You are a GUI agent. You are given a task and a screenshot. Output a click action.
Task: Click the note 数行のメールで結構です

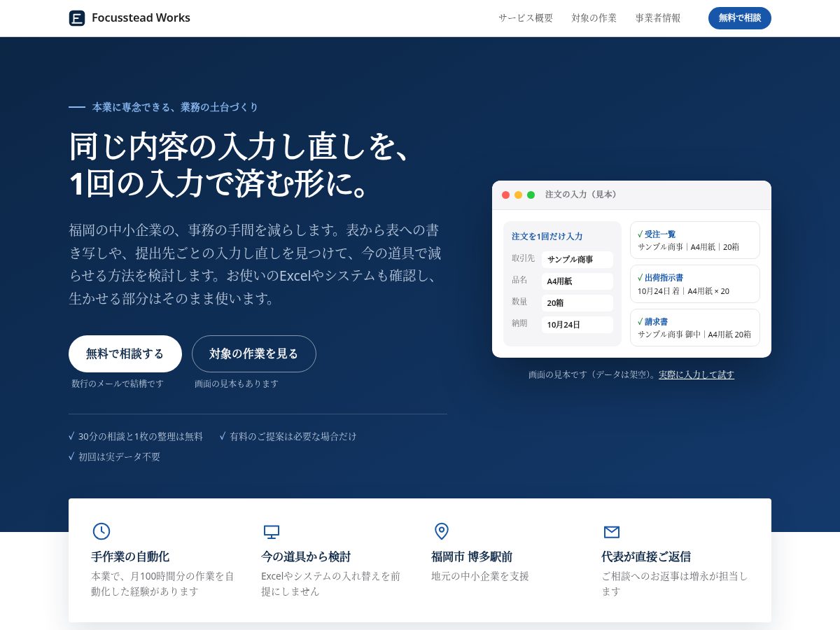pyautogui.click(x=118, y=384)
